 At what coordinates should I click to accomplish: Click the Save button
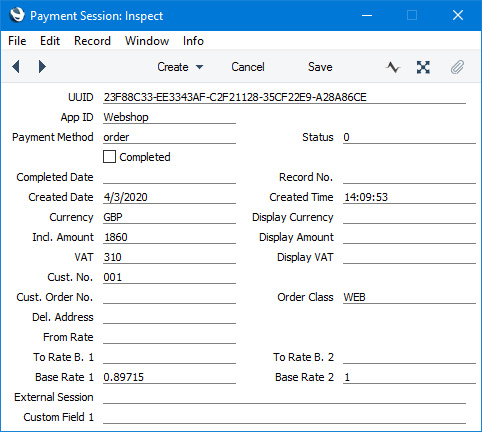pos(320,67)
